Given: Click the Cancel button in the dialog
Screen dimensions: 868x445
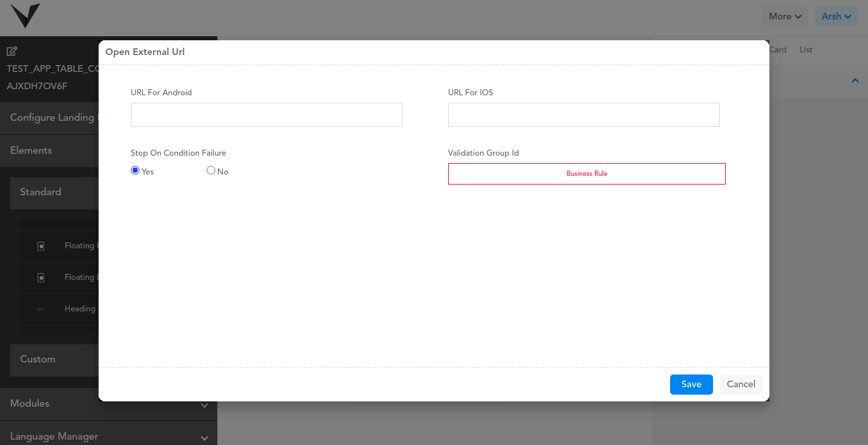Looking at the screenshot, I should tap(741, 385).
